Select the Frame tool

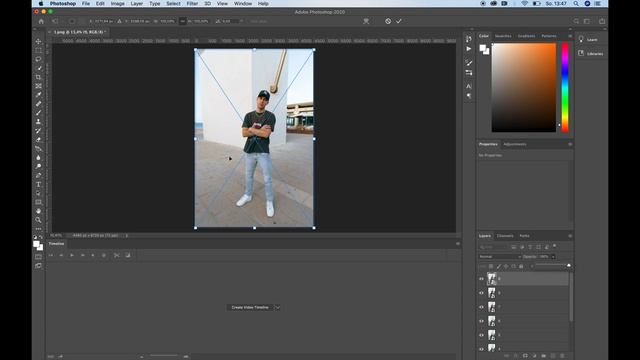pyautogui.click(x=38, y=86)
